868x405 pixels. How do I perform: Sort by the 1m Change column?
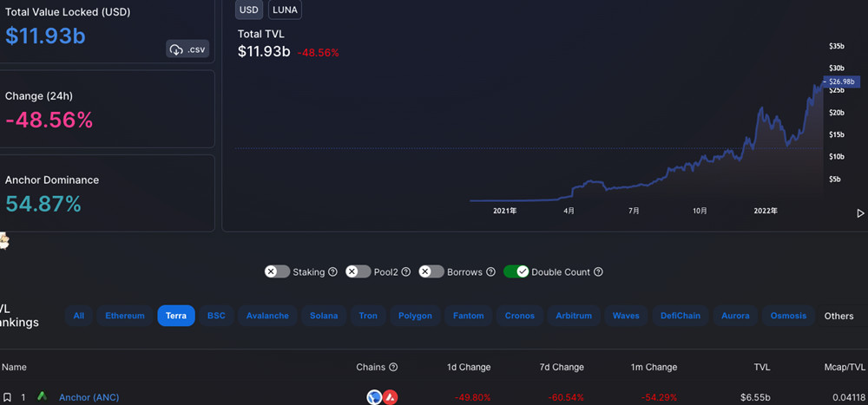click(x=654, y=367)
